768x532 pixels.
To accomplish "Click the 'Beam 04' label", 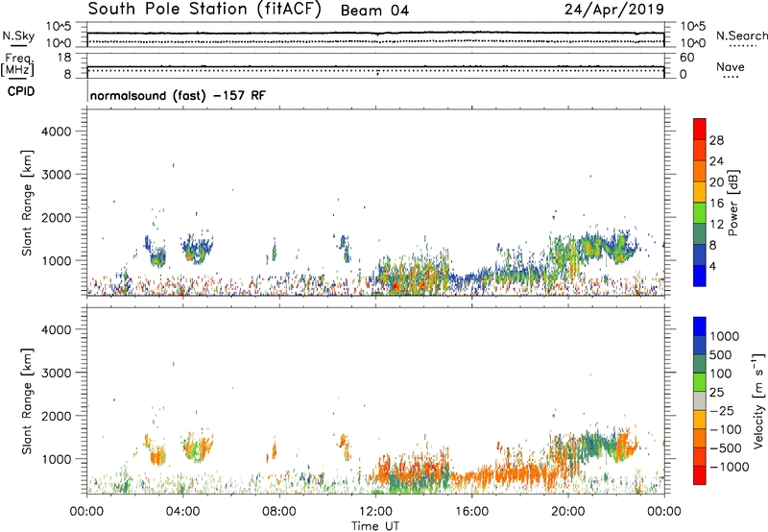I will [374, 11].
